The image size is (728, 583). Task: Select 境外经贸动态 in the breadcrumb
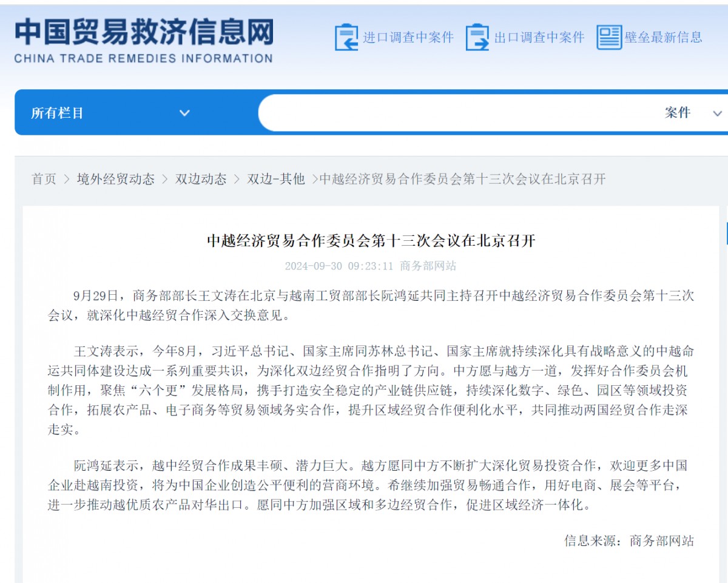pyautogui.click(x=115, y=179)
